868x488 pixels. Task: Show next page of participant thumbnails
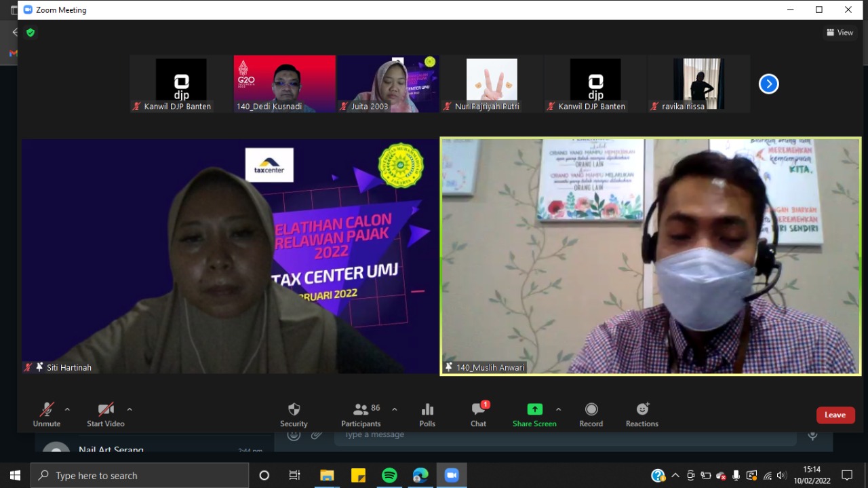tap(768, 83)
